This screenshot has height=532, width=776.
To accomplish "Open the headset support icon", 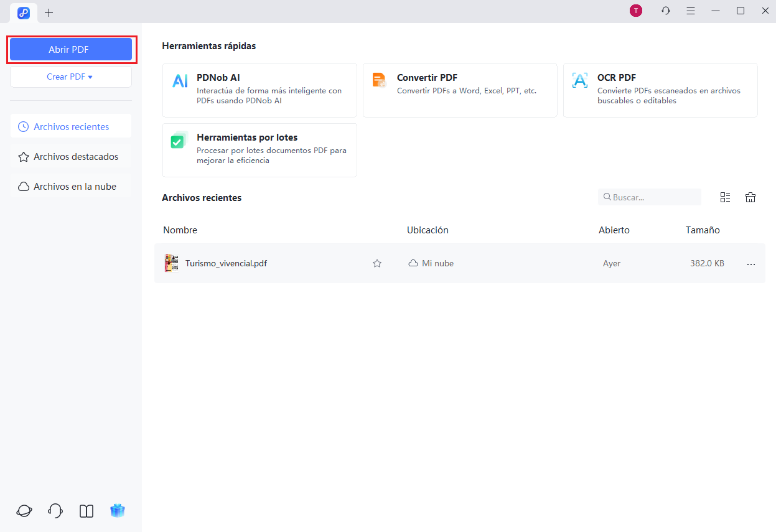I will (x=55, y=511).
